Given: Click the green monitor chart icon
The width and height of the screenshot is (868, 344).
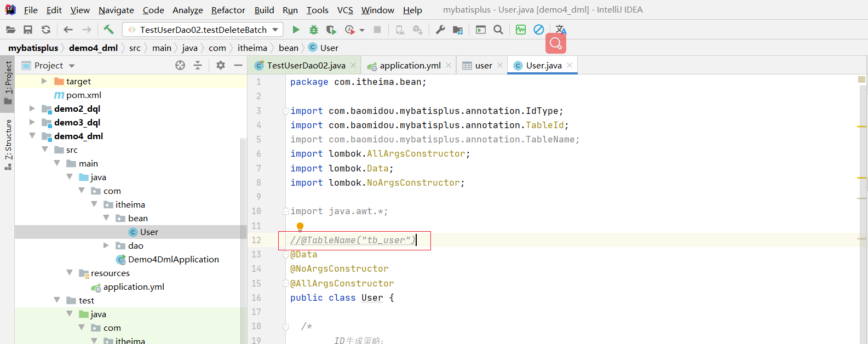Looking at the screenshot, I should pos(521,30).
